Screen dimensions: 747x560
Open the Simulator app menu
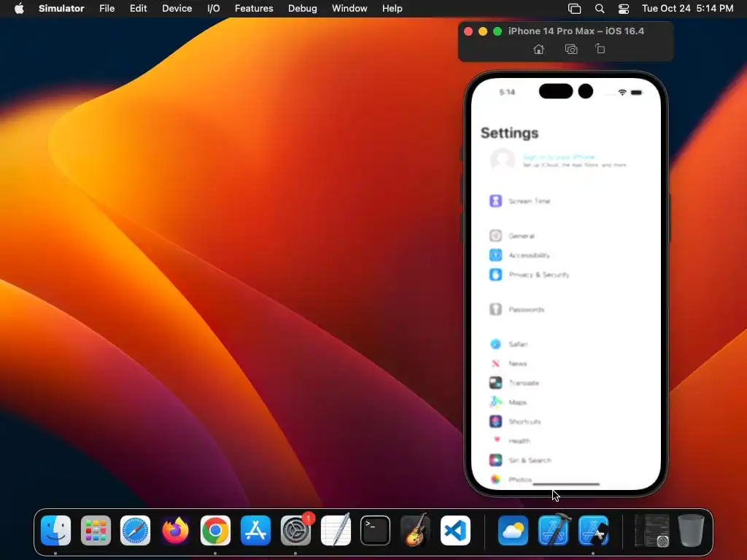[61, 8]
